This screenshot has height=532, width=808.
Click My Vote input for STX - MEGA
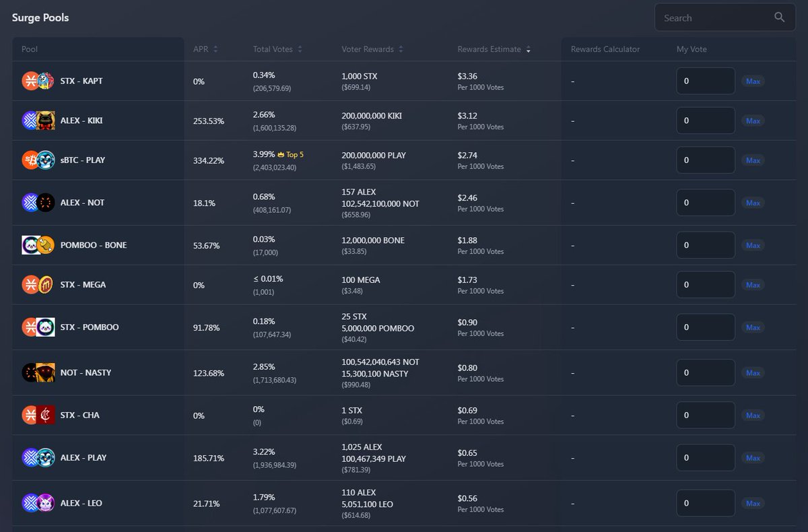tap(706, 285)
